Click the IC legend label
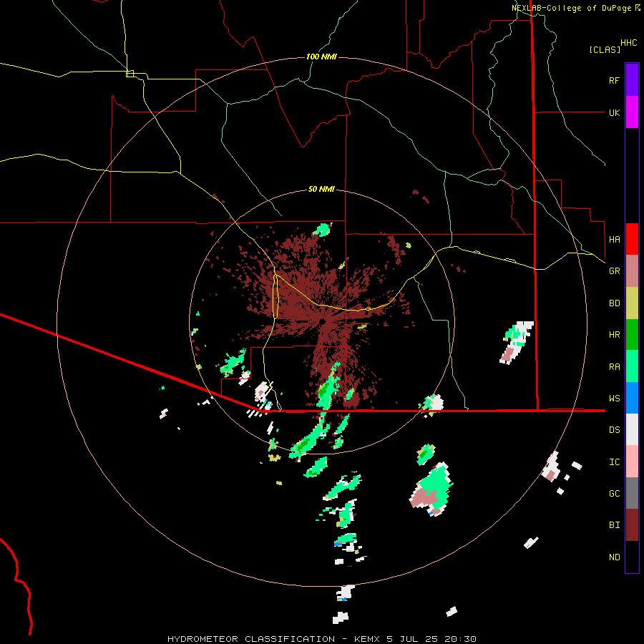The width and height of the screenshot is (644, 644). point(615,462)
